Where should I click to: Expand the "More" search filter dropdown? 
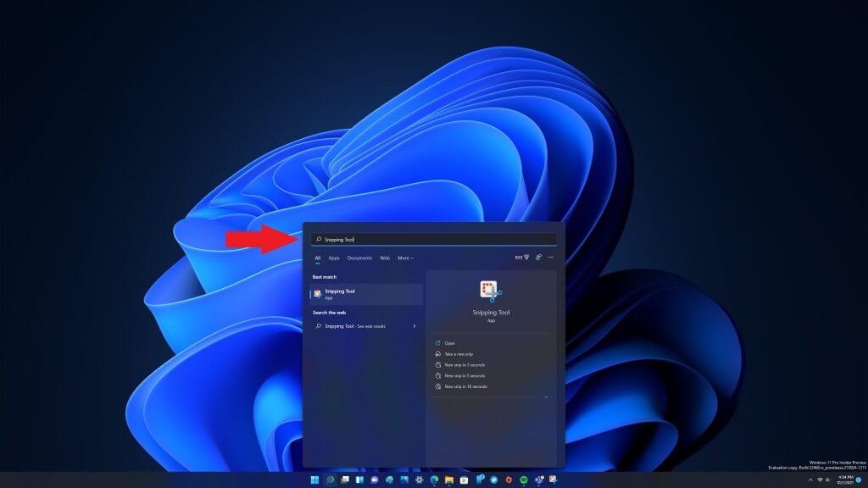click(405, 258)
